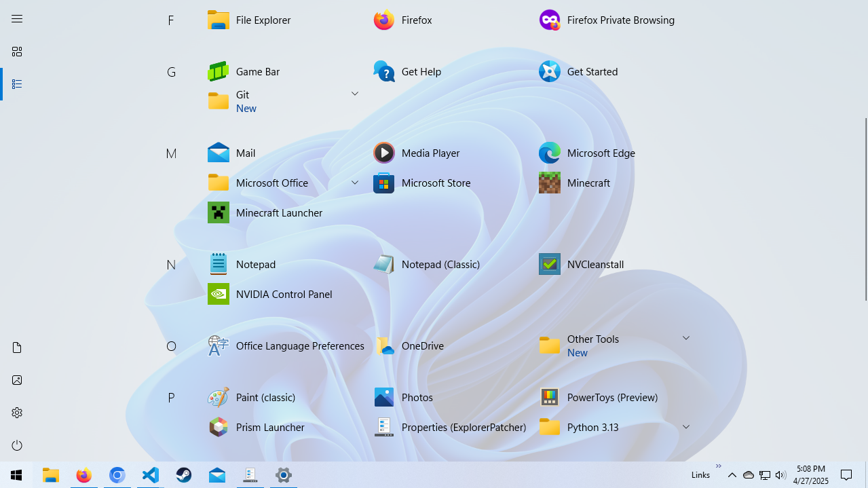
Task: Open Mail from the taskbar
Action: [x=217, y=475]
